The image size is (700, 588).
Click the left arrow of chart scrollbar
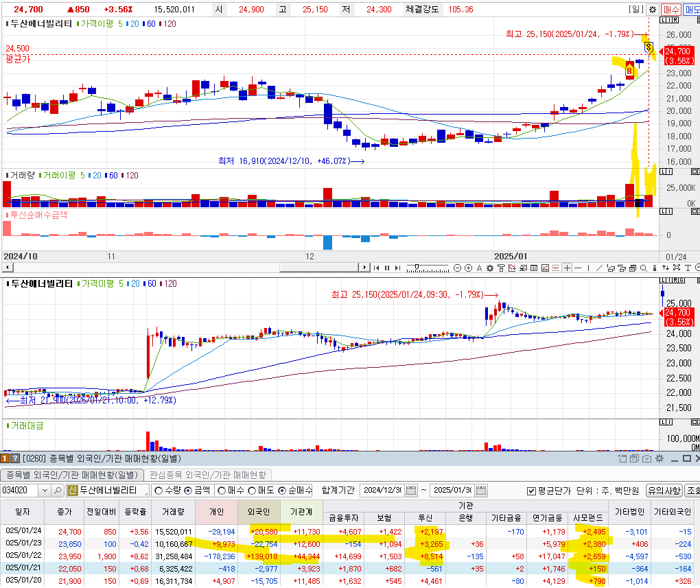[8, 268]
